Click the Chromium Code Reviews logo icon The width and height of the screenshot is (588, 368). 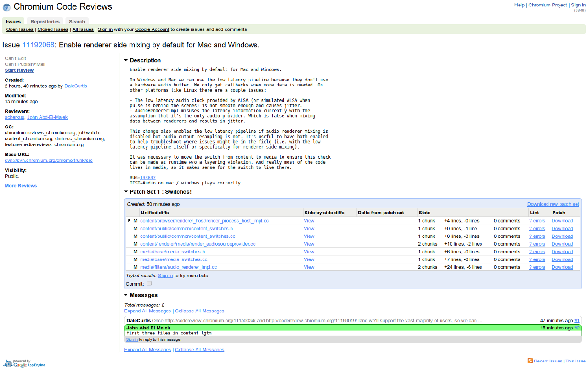pyautogui.click(x=7, y=6)
